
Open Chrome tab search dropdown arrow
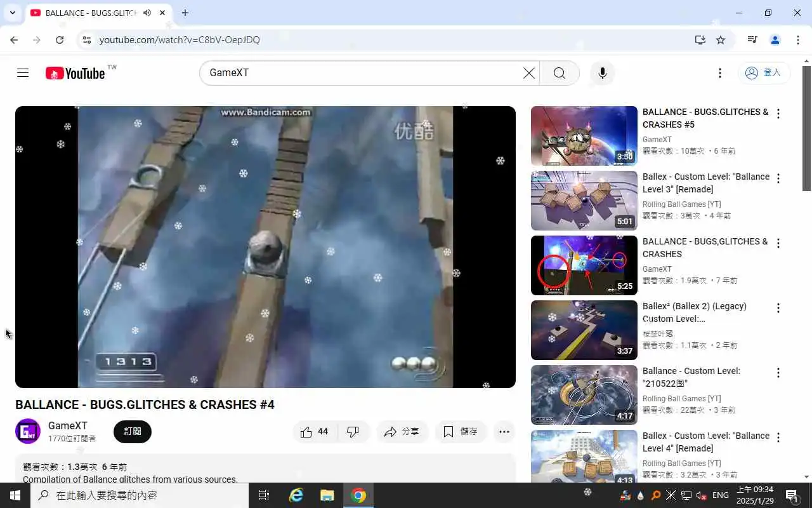[13, 13]
